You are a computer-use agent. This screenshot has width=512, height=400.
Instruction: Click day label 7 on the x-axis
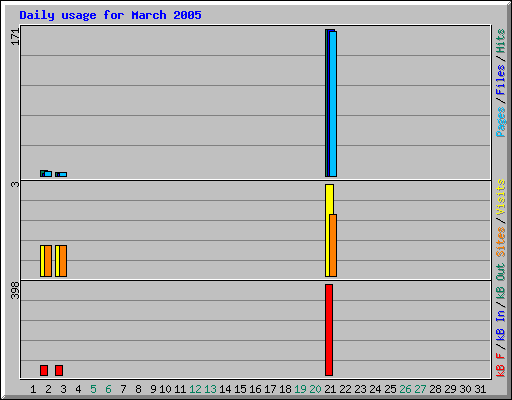click(123, 389)
